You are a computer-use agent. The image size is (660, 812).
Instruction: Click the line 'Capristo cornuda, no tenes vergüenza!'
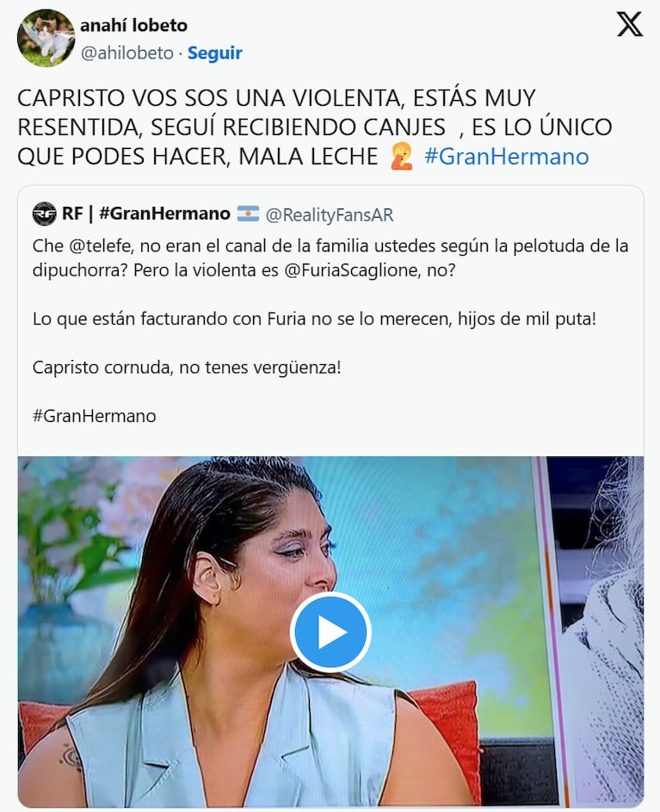tap(187, 367)
